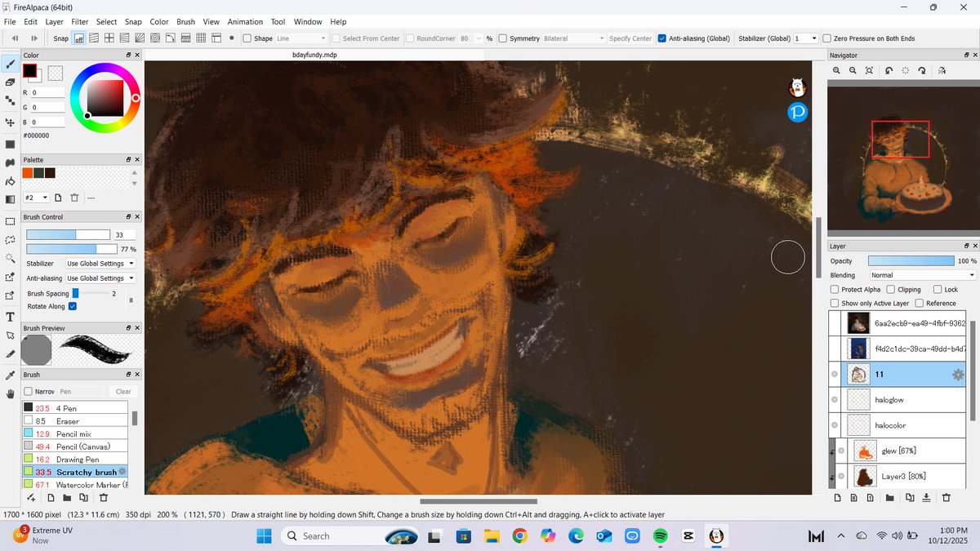Image resolution: width=980 pixels, height=551 pixels.
Task: Open the palette #2 dropdown
Action: tap(36, 198)
